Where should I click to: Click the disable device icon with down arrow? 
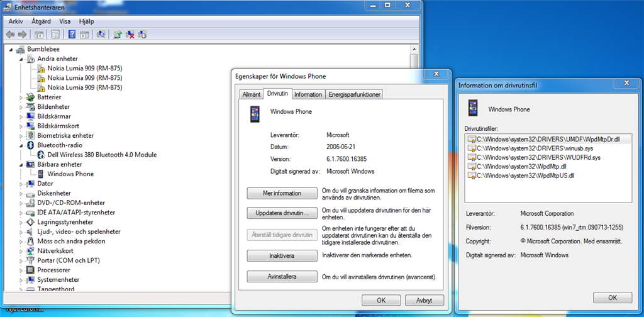click(x=143, y=35)
